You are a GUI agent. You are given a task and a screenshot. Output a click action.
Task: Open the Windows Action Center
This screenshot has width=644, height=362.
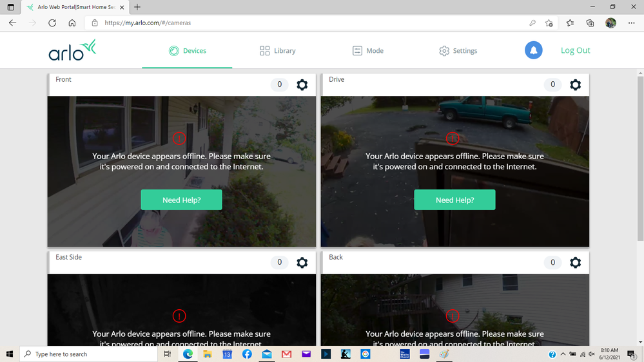(x=632, y=354)
